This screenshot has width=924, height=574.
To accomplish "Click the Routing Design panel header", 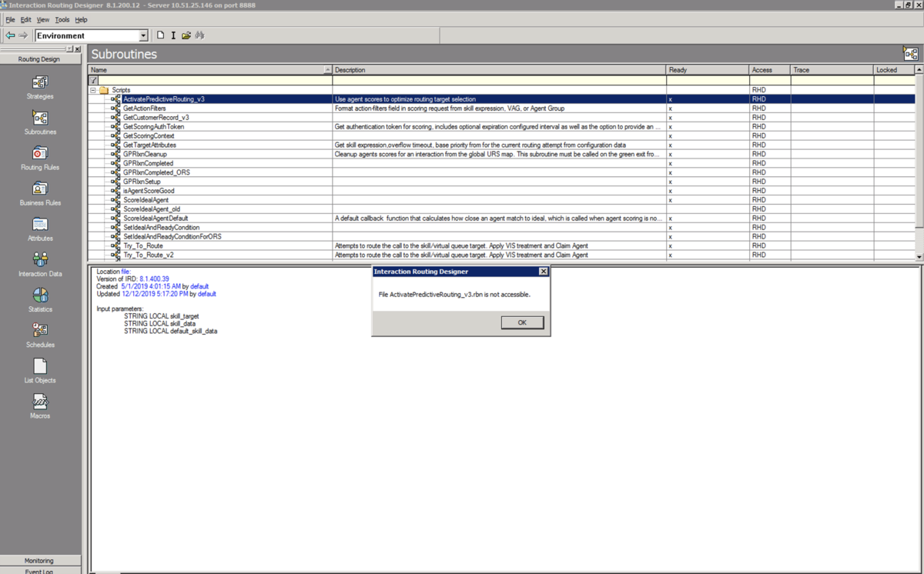I will point(39,59).
